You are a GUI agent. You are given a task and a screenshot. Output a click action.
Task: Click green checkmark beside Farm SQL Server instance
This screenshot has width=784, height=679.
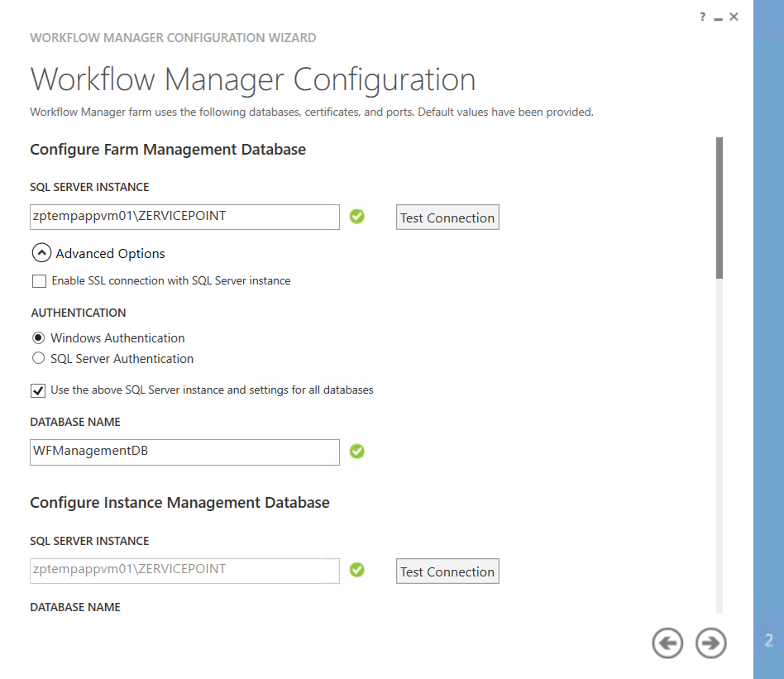pos(357,217)
